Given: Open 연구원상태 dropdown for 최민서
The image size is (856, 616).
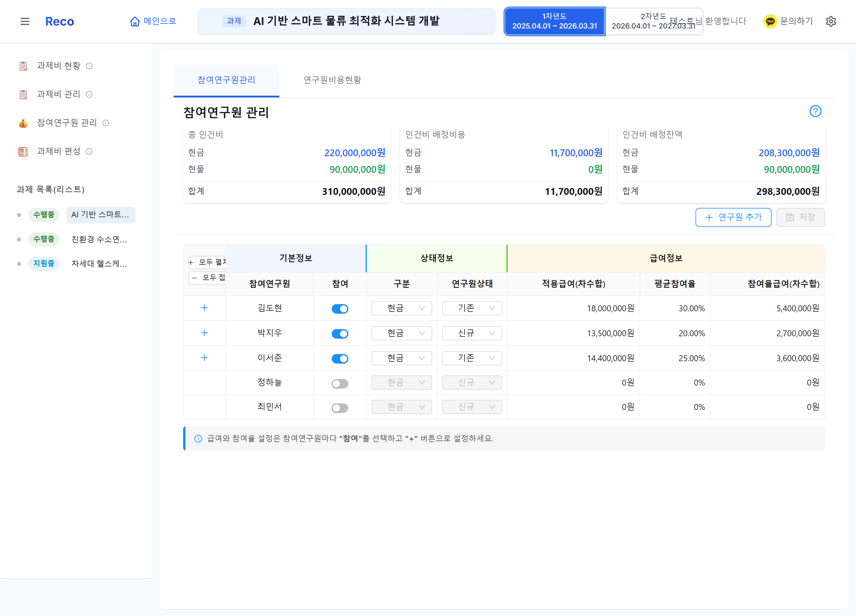Looking at the screenshot, I should [x=472, y=407].
